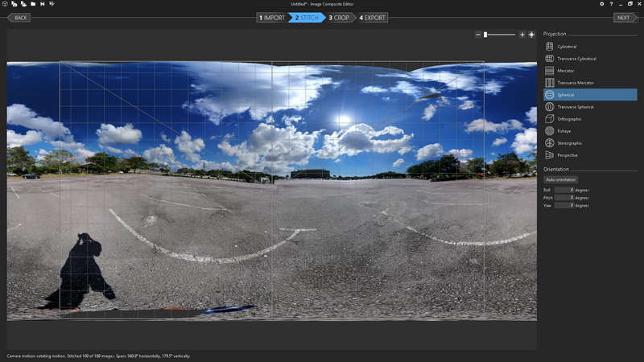Click the Transverse Spherical projection icon

[x=550, y=107]
